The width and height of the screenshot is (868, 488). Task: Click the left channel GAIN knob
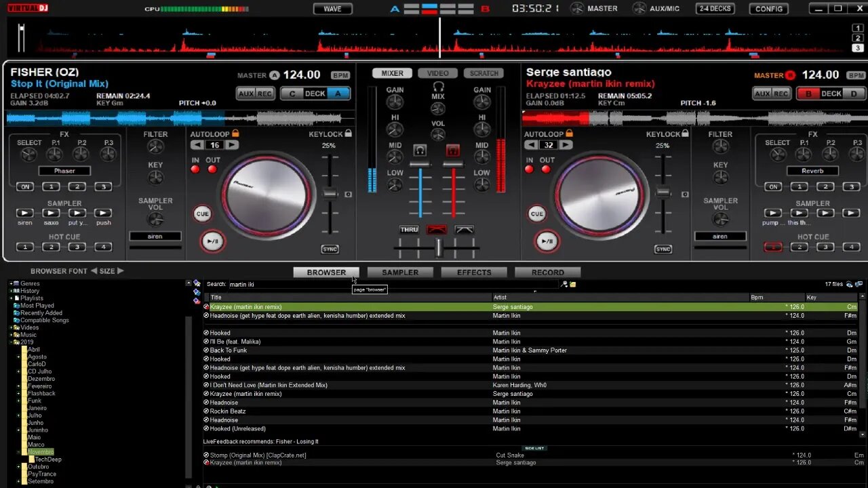click(x=395, y=102)
